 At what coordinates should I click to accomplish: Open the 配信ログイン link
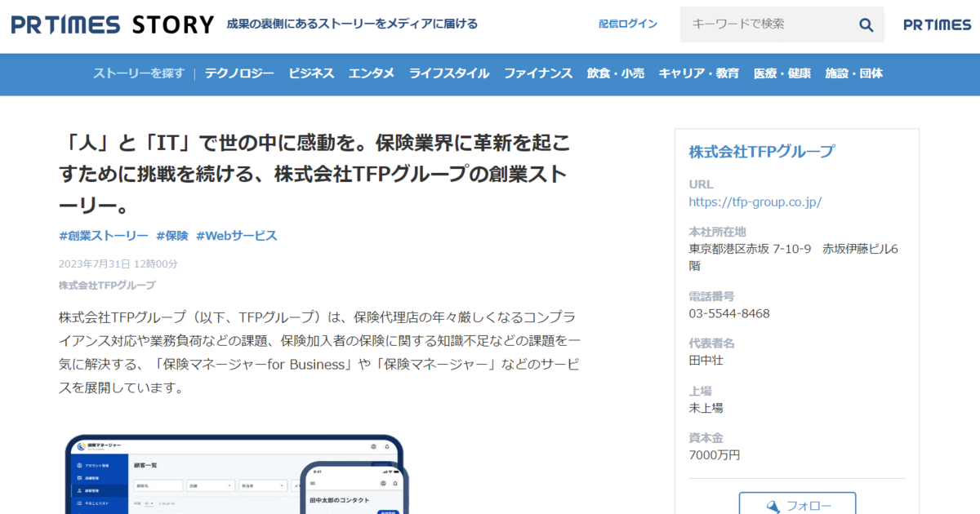628,24
